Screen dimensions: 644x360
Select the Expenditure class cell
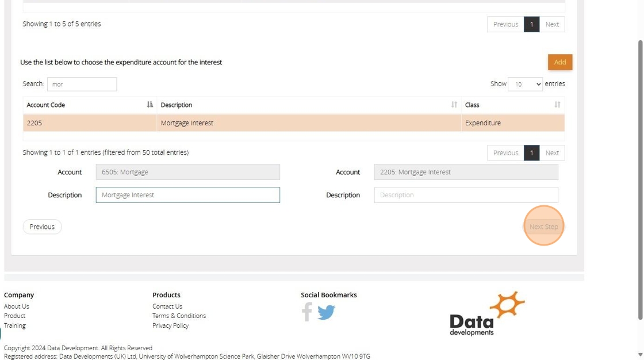[512, 123]
